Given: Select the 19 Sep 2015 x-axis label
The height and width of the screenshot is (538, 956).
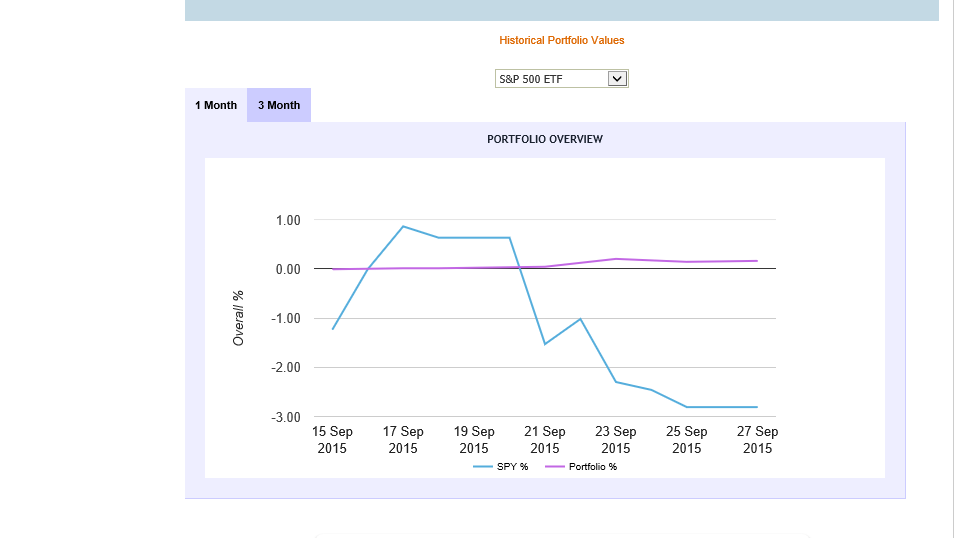Looking at the screenshot, I should (474, 440).
